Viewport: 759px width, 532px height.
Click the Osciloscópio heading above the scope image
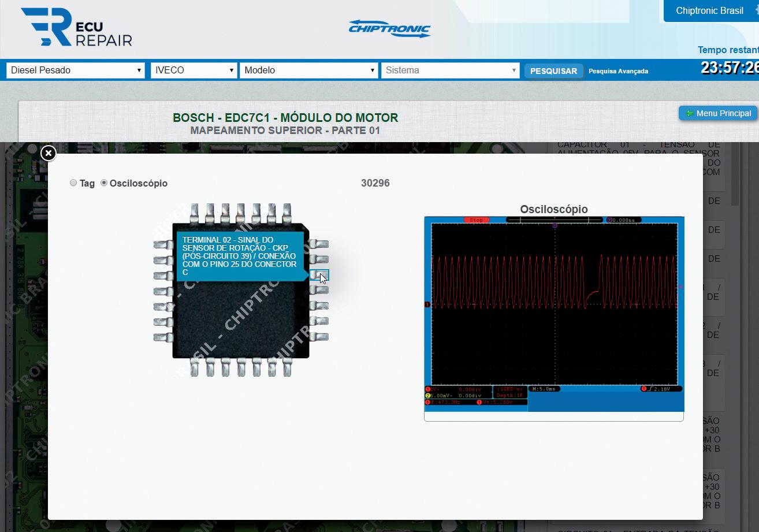[554, 209]
